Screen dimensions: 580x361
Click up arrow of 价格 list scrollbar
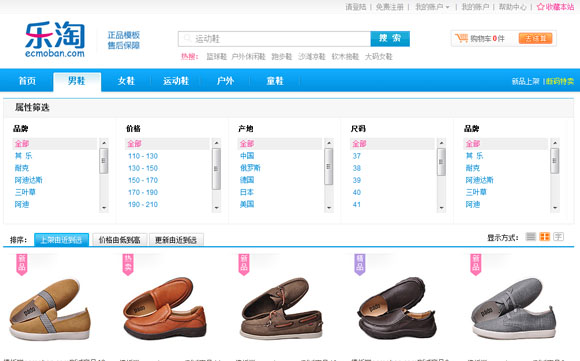216,143
